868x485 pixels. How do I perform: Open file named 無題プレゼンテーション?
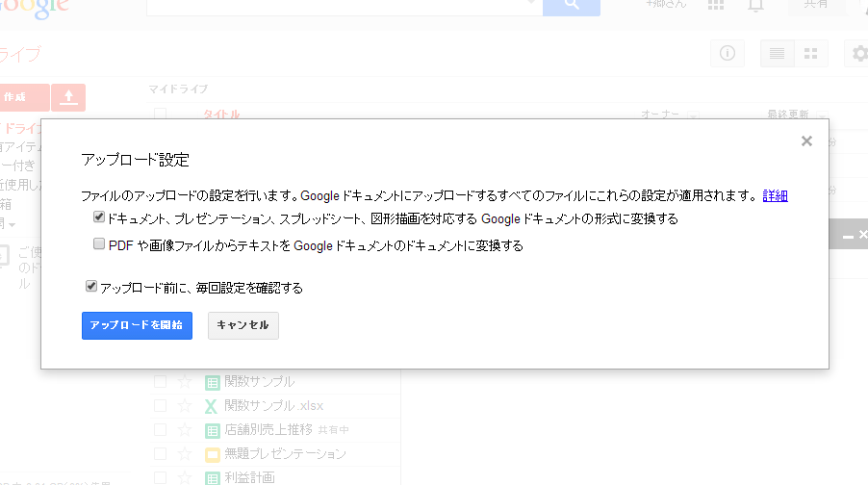(285, 454)
